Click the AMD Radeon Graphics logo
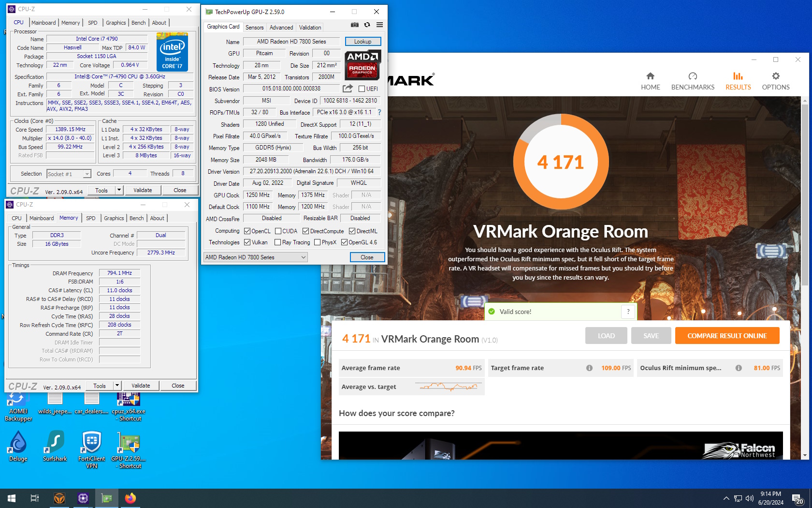The image size is (812, 508). (x=363, y=65)
